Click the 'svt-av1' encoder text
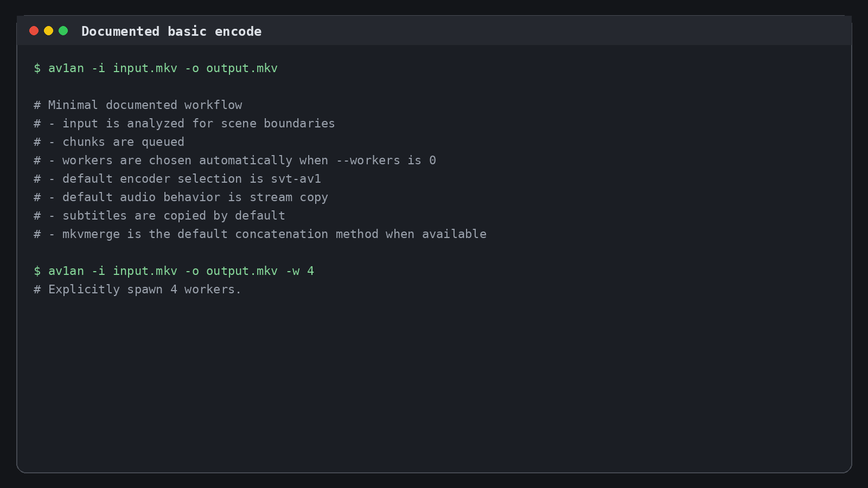 [296, 179]
